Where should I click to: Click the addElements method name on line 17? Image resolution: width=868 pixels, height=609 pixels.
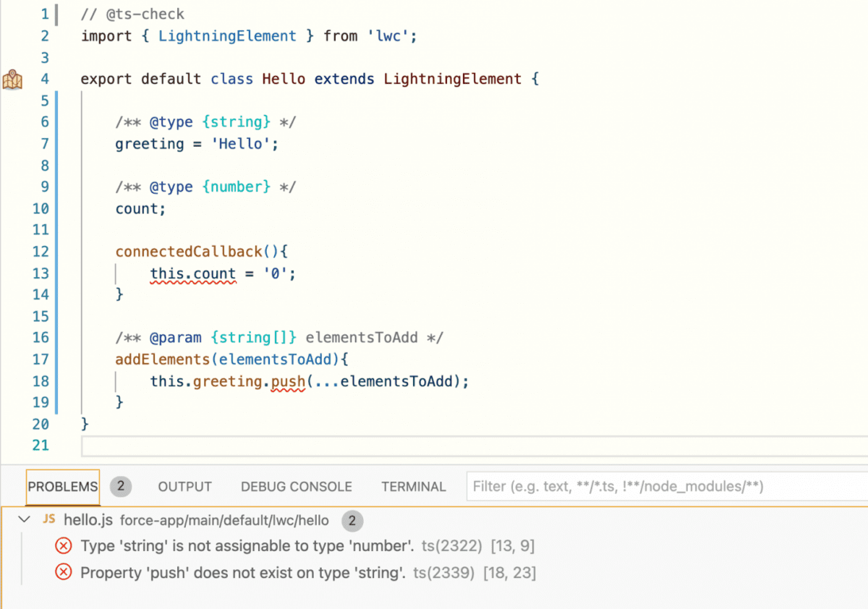tap(163, 359)
